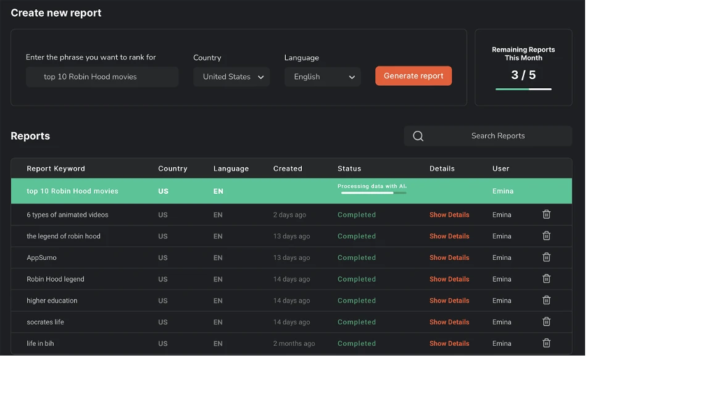Click the Remaining Reports 3/5 progress bar
The image size is (711, 400).
523,89
